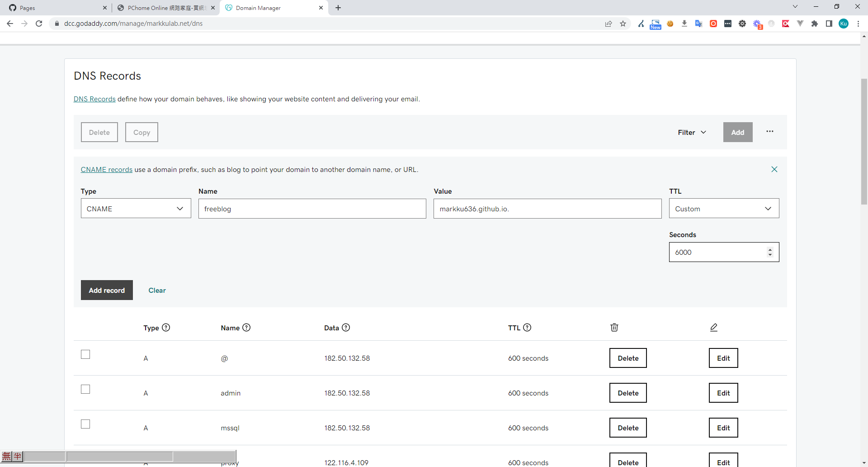
Task: Open the browser extensions puzzle icon
Action: pos(815,24)
